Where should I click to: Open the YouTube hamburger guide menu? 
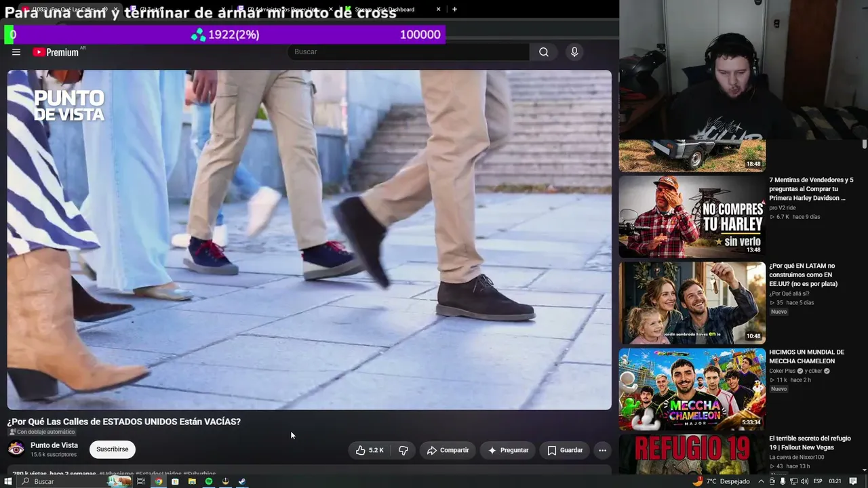(16, 52)
